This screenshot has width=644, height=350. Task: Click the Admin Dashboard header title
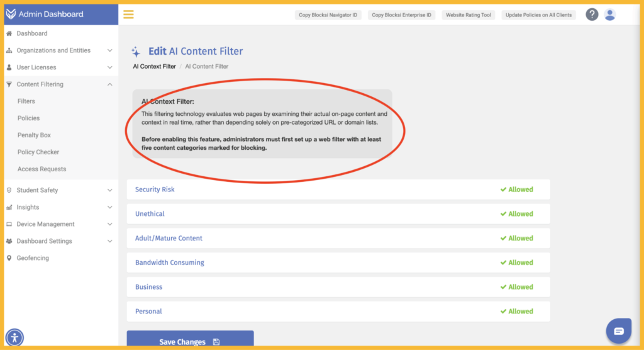51,14
